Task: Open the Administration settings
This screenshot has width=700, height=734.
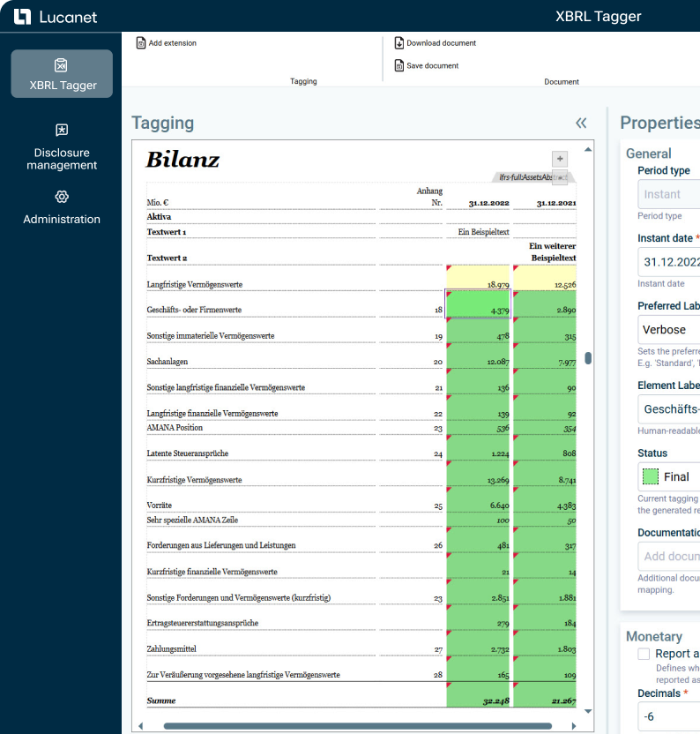Action: (x=62, y=207)
